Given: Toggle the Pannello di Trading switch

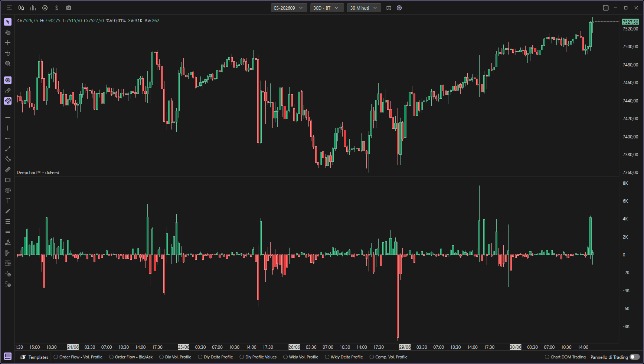Looking at the screenshot, I should [x=635, y=357].
